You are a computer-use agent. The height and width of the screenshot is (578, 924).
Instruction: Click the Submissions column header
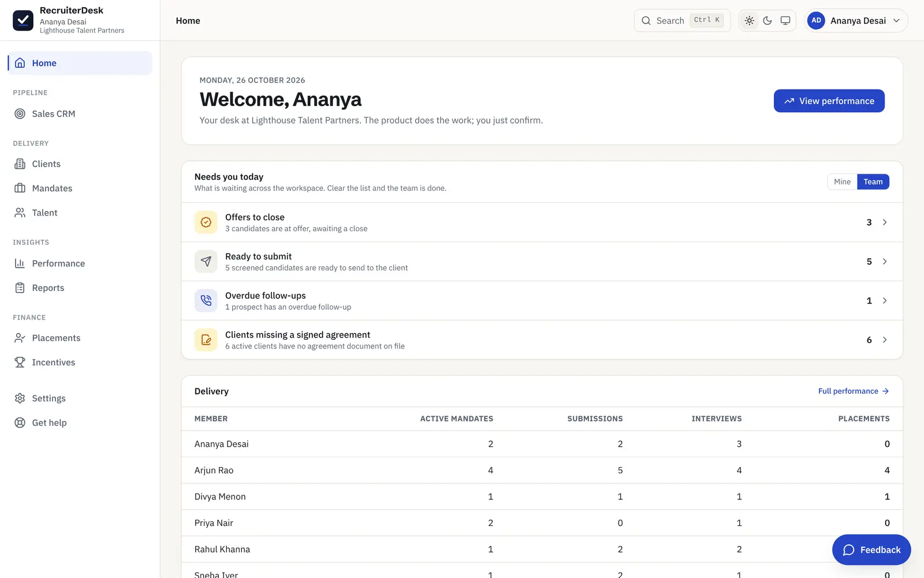(595, 419)
